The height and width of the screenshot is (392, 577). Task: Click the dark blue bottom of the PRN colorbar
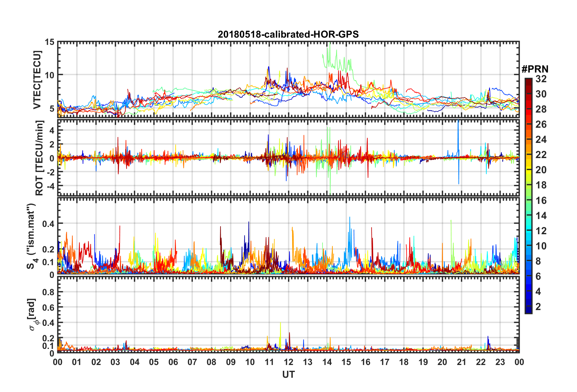[528, 309]
